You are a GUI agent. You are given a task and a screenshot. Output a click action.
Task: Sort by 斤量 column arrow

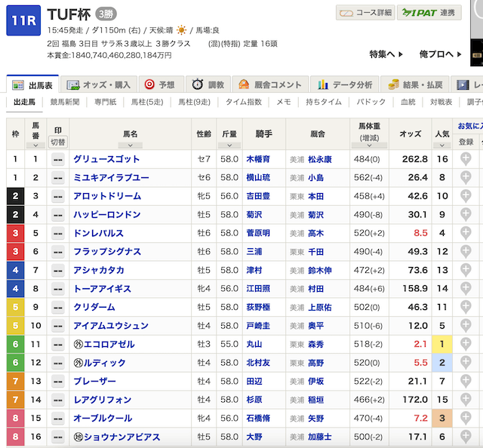pyautogui.click(x=229, y=146)
